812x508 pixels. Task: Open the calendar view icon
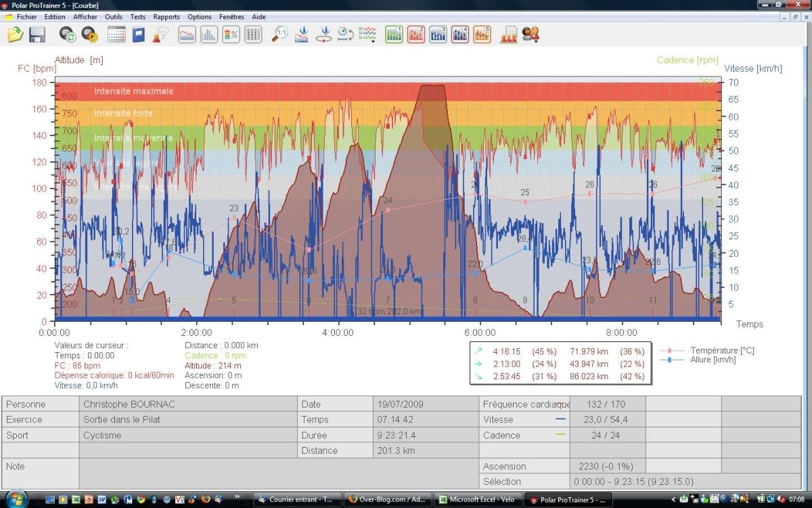click(116, 34)
